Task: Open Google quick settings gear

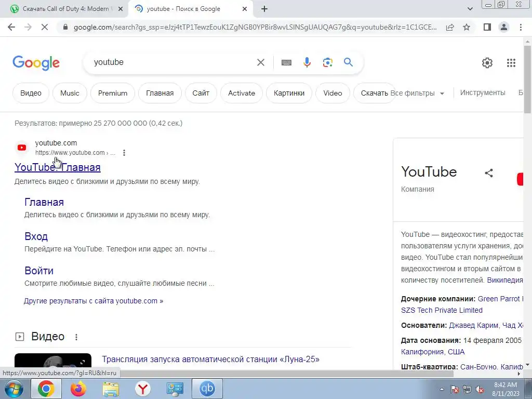Action: [x=487, y=63]
